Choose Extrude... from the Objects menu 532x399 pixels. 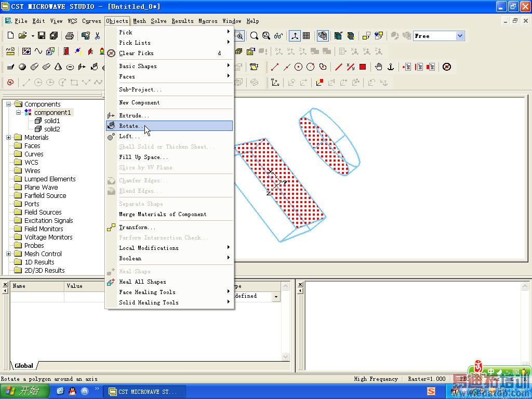click(169, 115)
